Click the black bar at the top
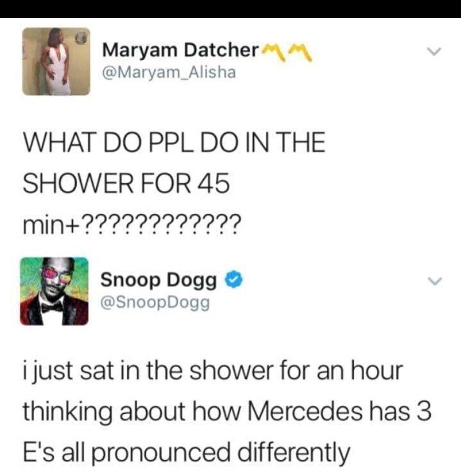 point(230,9)
